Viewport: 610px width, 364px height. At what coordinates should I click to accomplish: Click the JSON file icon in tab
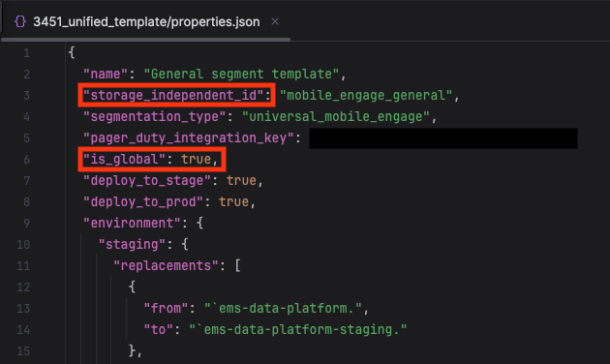(20, 21)
